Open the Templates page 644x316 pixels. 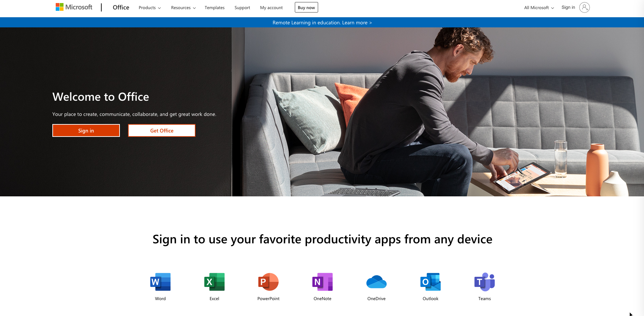click(214, 7)
